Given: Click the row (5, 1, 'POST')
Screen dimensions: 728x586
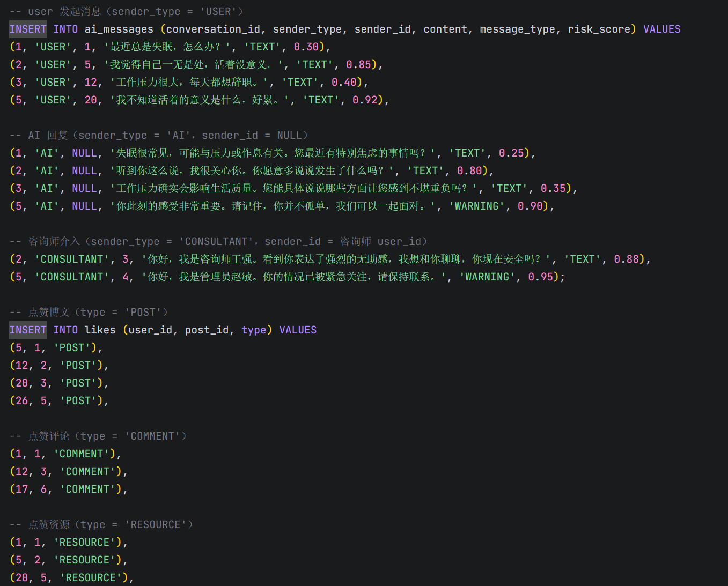Looking at the screenshot, I should click(56, 347).
